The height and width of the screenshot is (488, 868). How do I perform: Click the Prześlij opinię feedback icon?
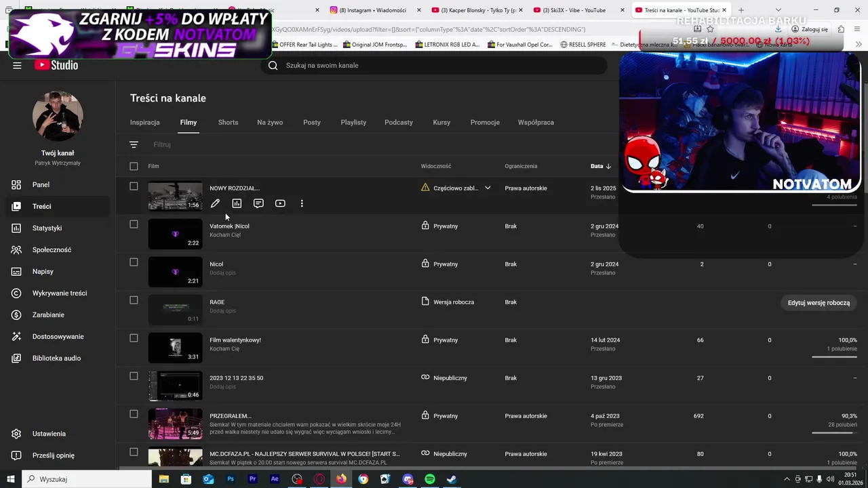click(17, 455)
